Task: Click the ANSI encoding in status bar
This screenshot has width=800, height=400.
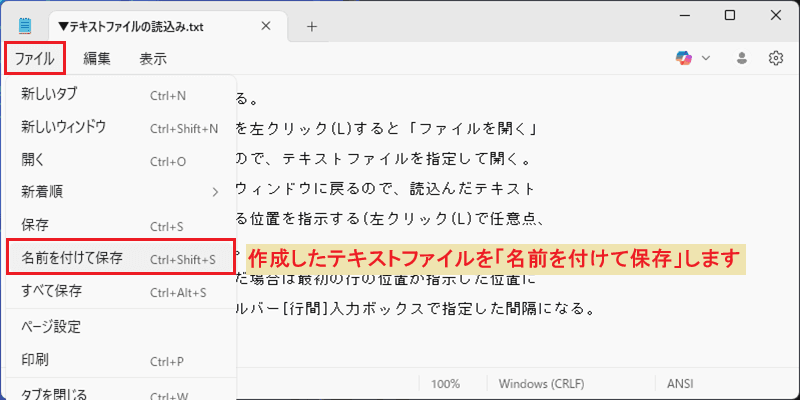Action: pyautogui.click(x=680, y=384)
